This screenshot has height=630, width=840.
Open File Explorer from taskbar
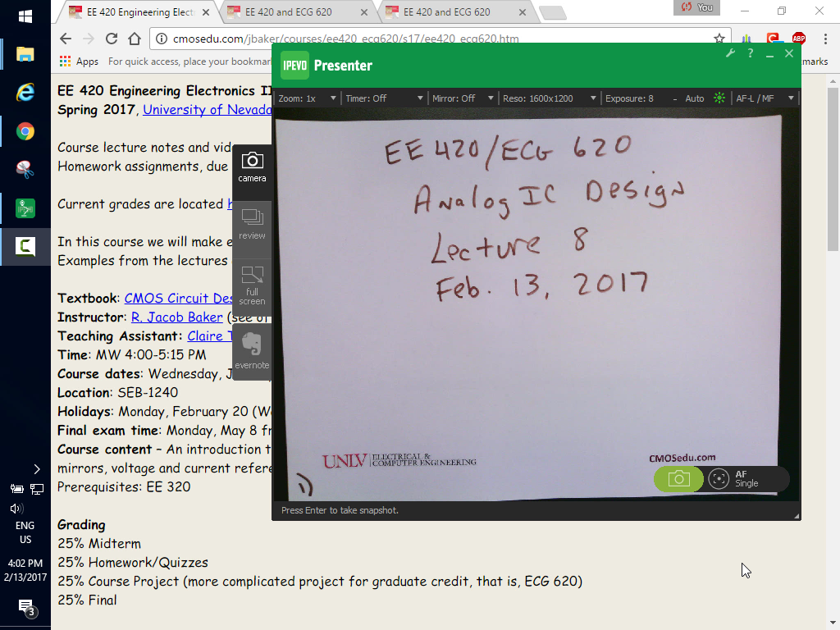point(25,54)
